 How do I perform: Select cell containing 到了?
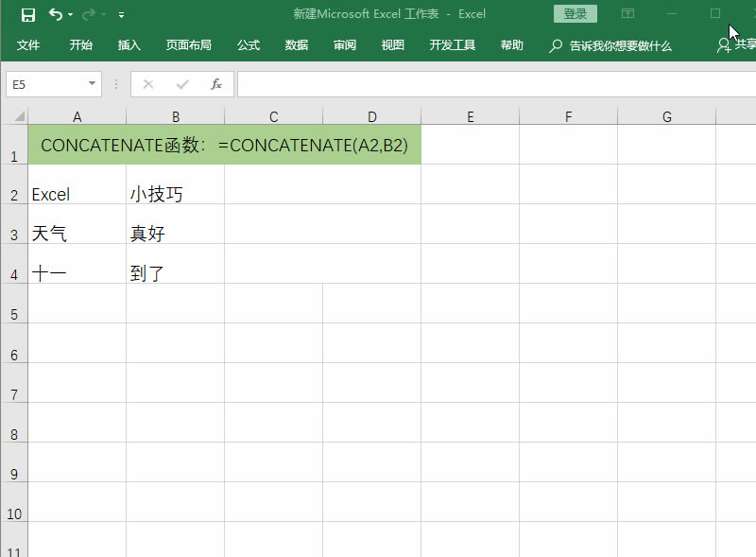[176, 264]
